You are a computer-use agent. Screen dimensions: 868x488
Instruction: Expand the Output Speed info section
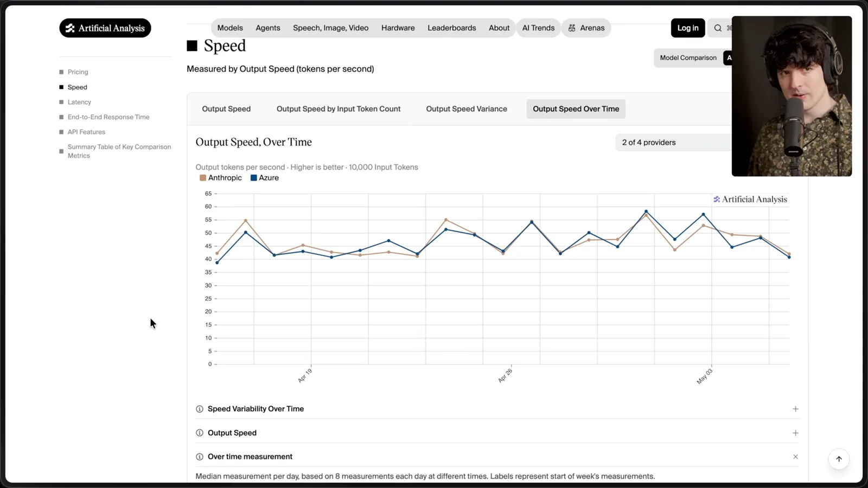click(x=795, y=433)
